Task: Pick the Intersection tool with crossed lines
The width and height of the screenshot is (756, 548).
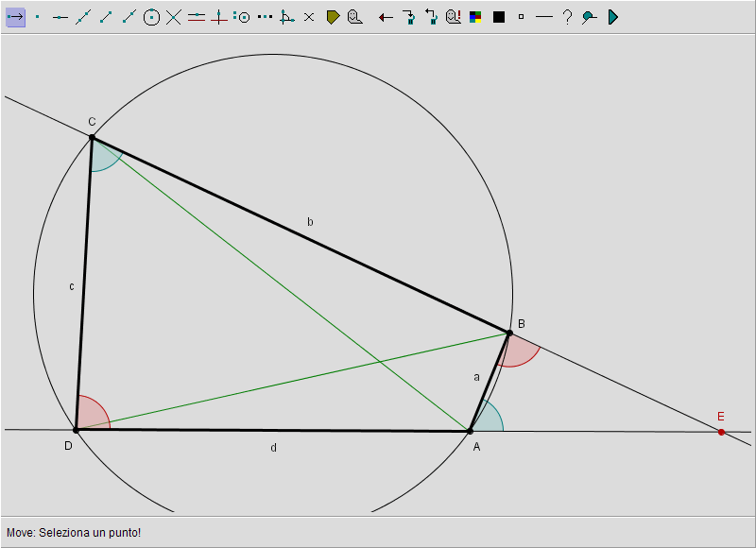Action: [x=174, y=17]
